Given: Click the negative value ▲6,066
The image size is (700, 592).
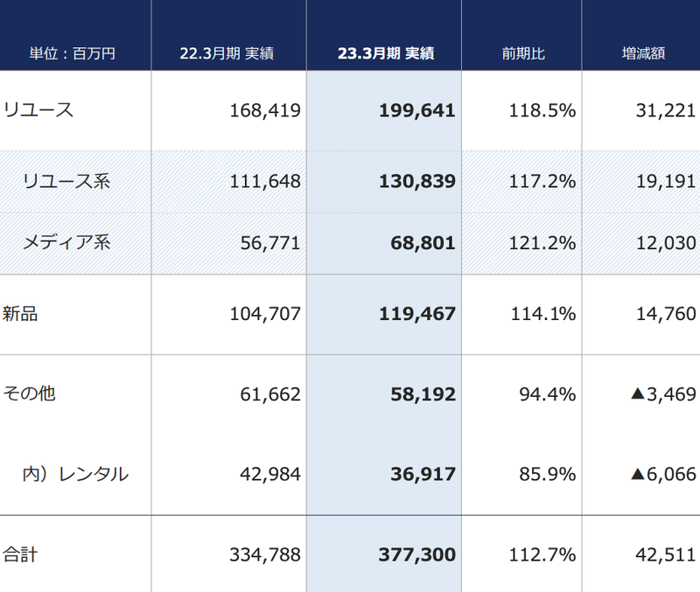Looking at the screenshot, I should (x=663, y=474).
